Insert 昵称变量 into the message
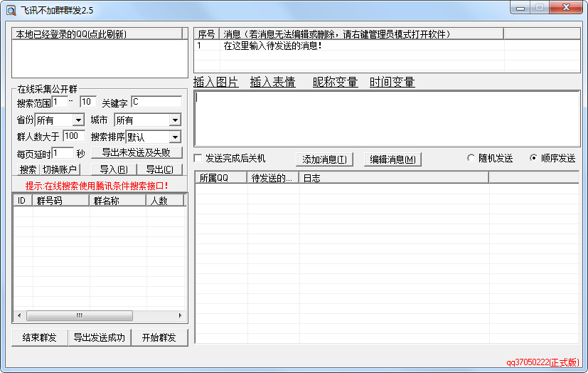The image size is (588, 373). [335, 83]
